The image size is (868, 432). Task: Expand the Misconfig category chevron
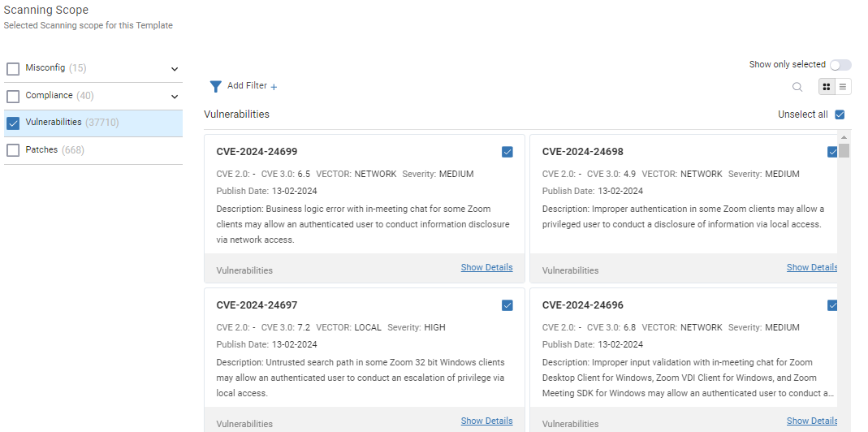click(175, 69)
